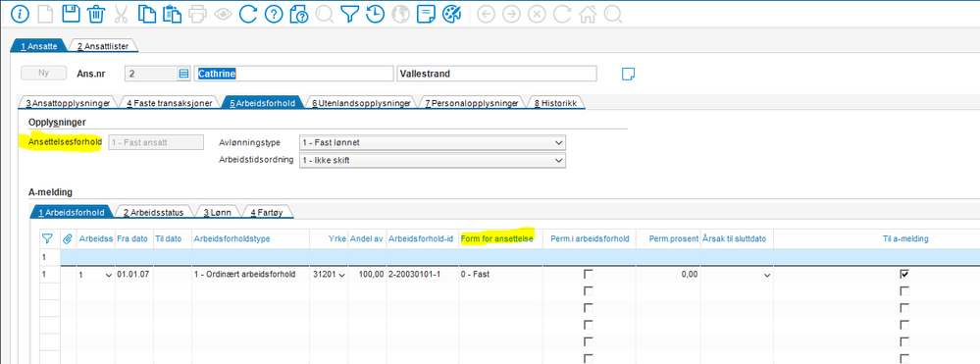980x364 pixels.
Task: Switch to the 3 Lønn sub-tab
Action: pos(218,212)
